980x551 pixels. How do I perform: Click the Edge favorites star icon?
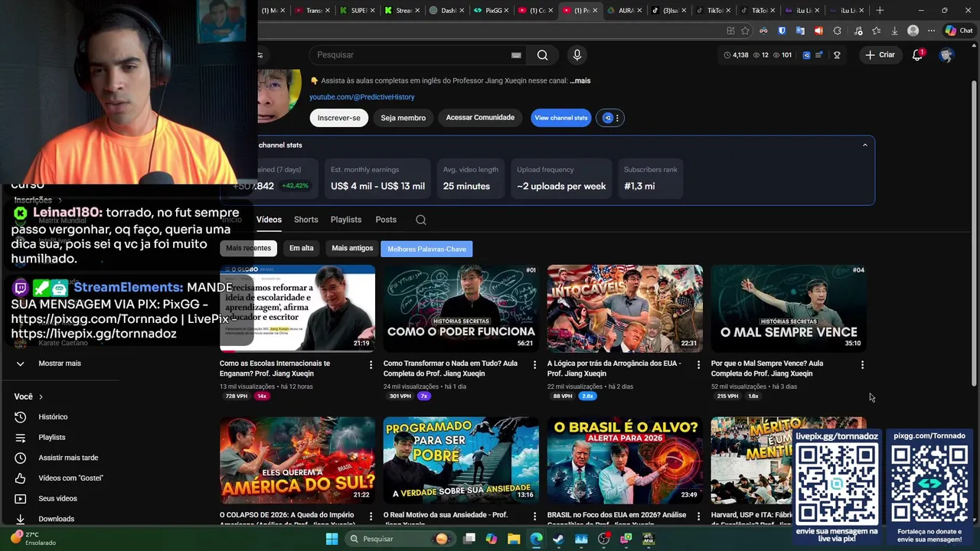click(746, 31)
